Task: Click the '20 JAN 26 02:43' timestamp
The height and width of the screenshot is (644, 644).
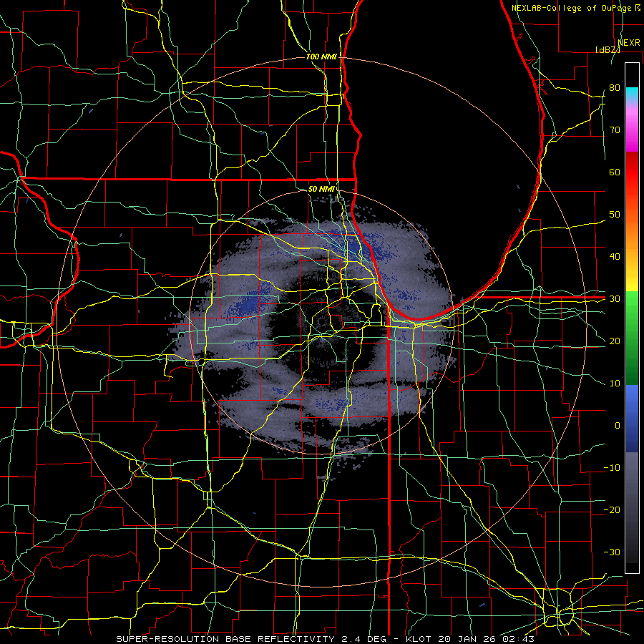Action: 487,639
